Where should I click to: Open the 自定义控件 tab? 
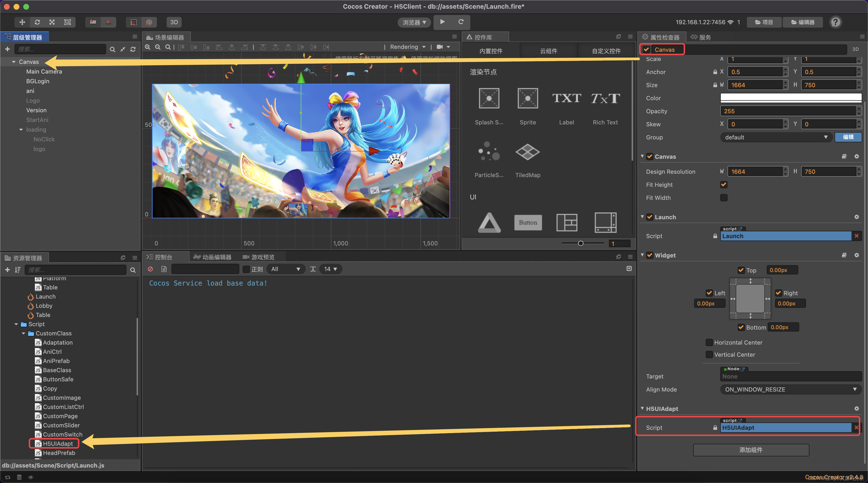606,51
